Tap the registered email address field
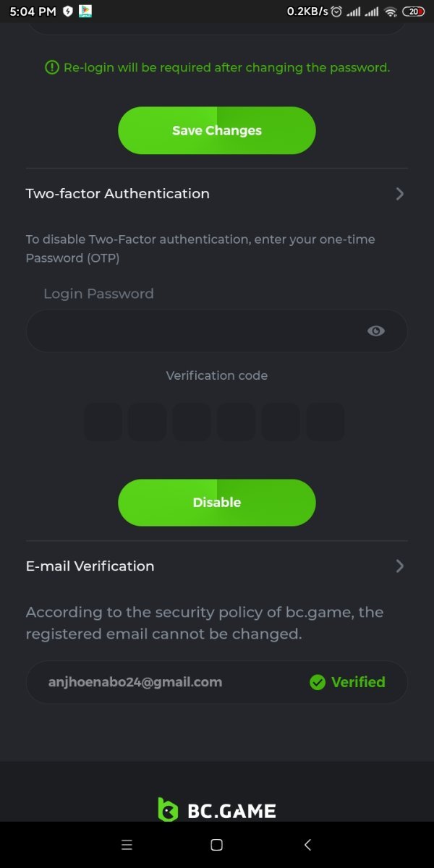This screenshot has height=868, width=434. (x=135, y=682)
